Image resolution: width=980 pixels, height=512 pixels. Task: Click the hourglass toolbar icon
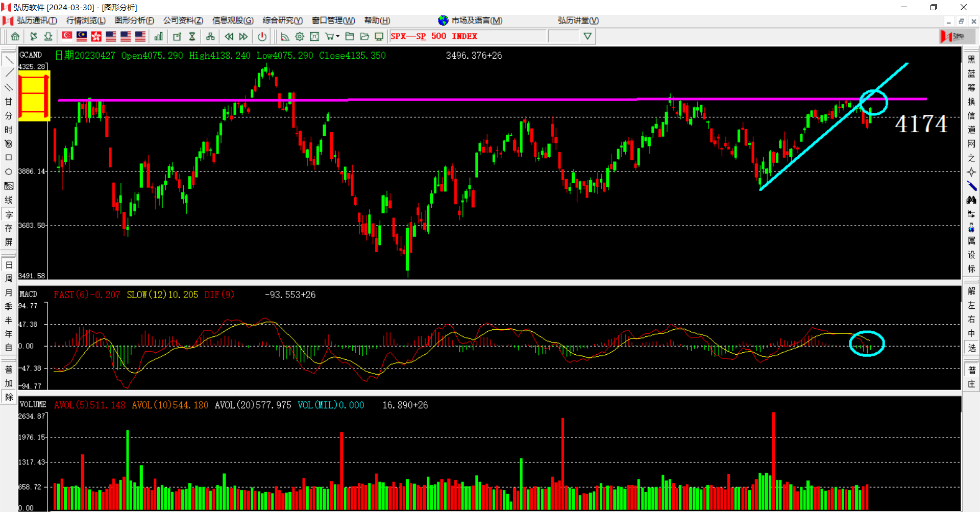coord(192,36)
